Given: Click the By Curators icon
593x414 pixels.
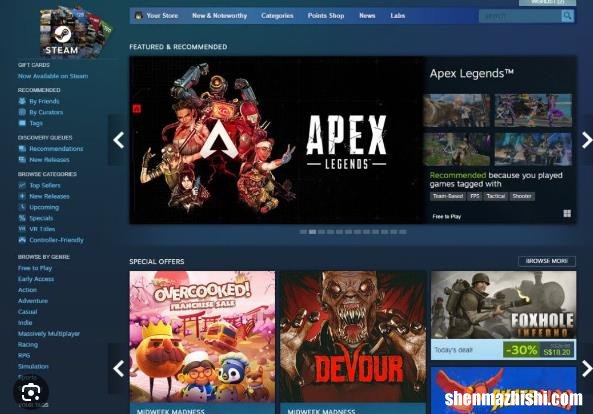Looking at the screenshot, I should pyautogui.click(x=22, y=112).
